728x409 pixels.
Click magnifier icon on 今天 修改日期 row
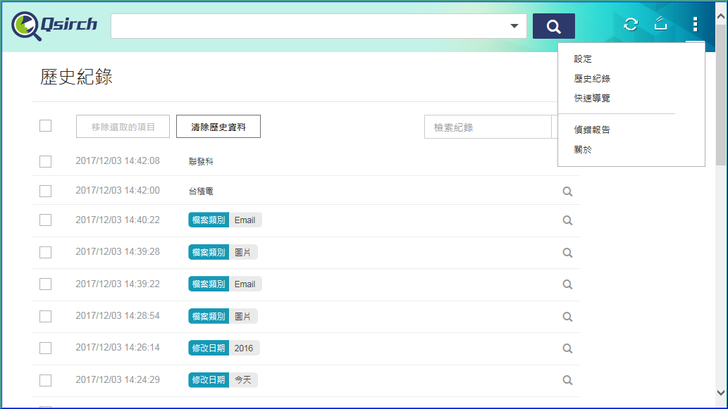tap(567, 380)
